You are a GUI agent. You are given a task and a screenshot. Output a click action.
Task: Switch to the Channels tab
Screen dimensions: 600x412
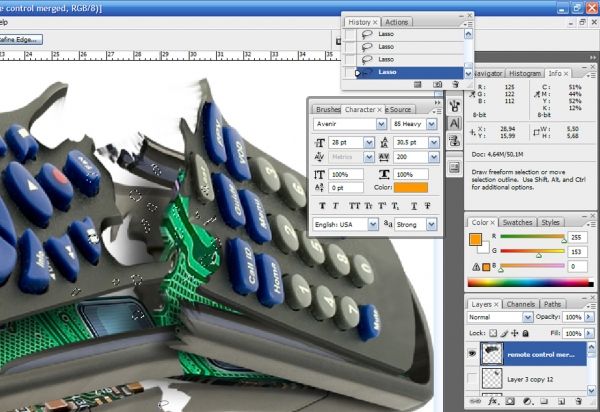tap(520, 304)
